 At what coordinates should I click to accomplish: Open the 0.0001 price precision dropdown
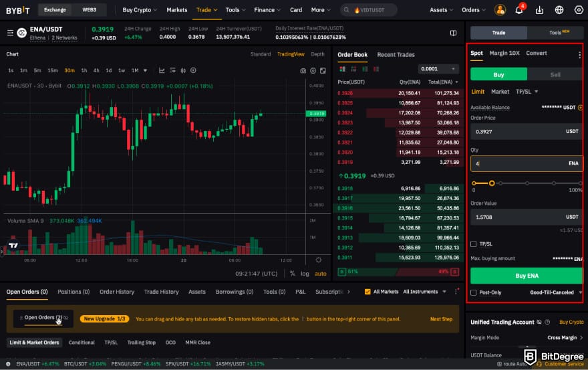[438, 69]
